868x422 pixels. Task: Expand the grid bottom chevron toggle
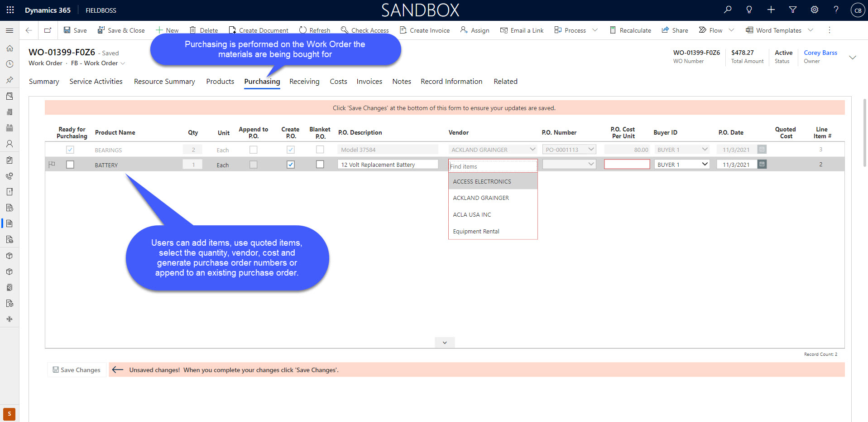click(x=445, y=343)
